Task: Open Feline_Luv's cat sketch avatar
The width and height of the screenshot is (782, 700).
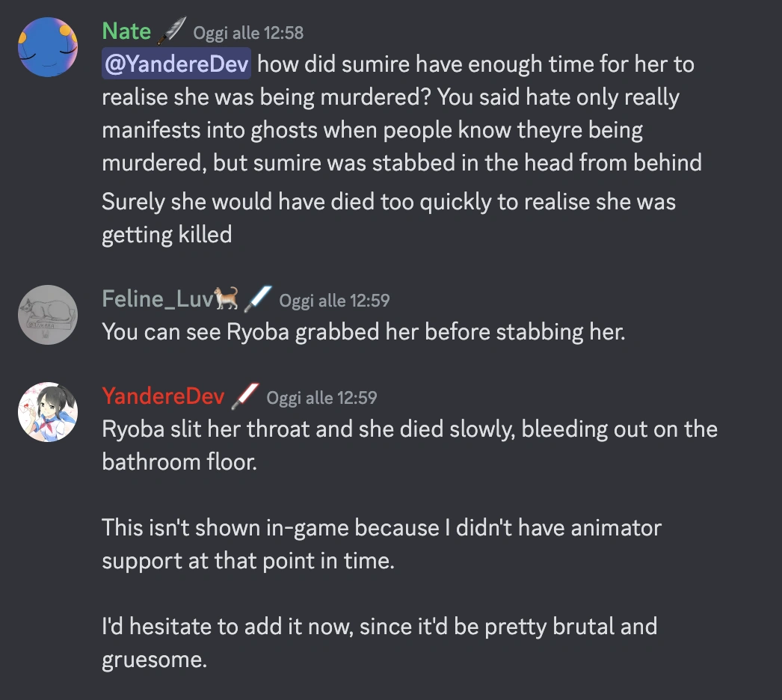Action: (48, 315)
